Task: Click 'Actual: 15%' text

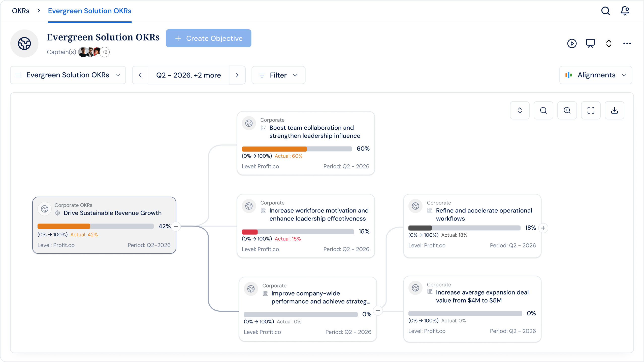Action: point(288,239)
